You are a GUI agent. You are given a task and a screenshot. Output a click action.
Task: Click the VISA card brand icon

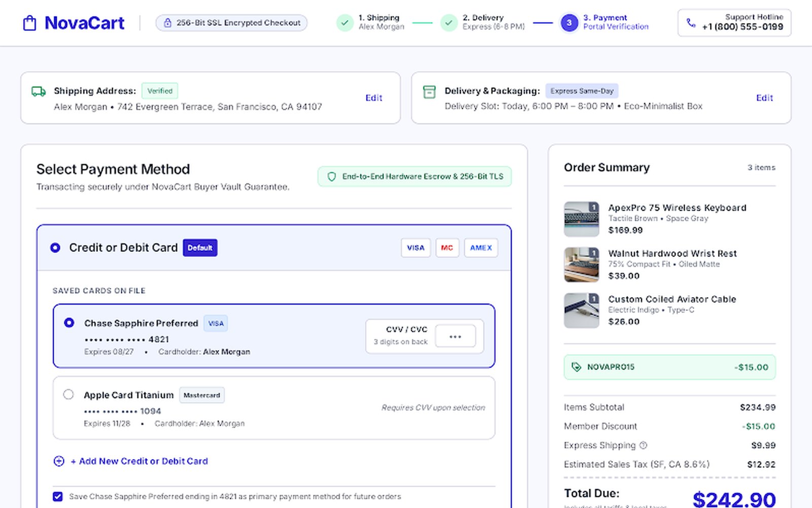pos(416,248)
